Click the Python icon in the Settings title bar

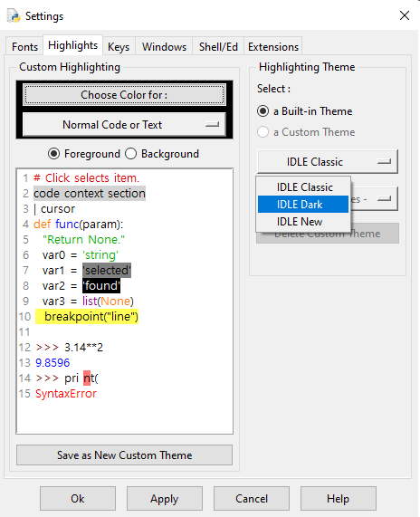tap(14, 15)
